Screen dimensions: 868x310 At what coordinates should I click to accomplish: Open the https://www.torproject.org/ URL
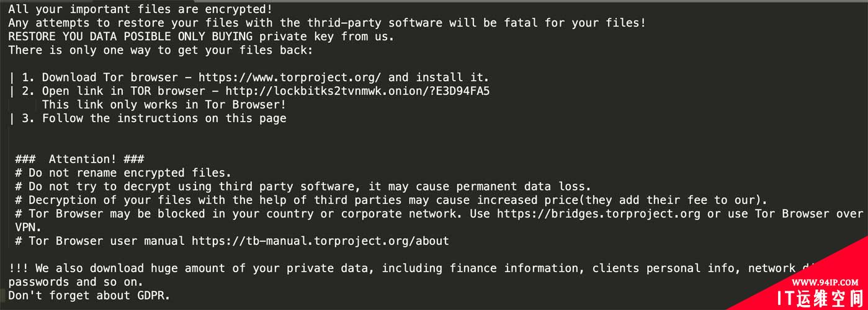click(x=290, y=77)
